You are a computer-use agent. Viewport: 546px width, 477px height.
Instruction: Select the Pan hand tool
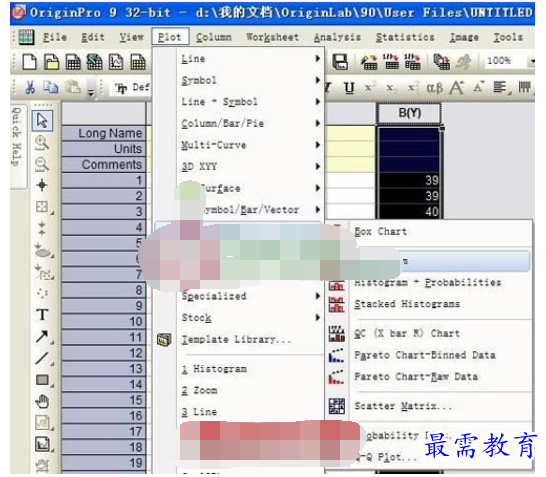[x=42, y=401]
